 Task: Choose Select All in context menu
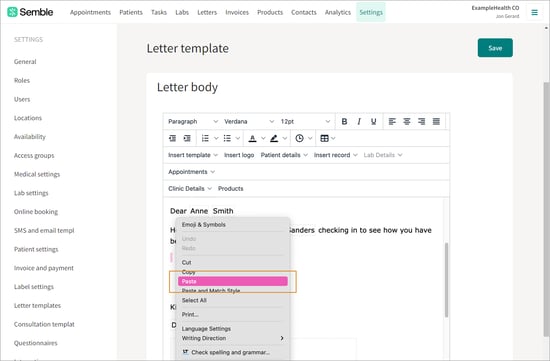pyautogui.click(x=194, y=300)
